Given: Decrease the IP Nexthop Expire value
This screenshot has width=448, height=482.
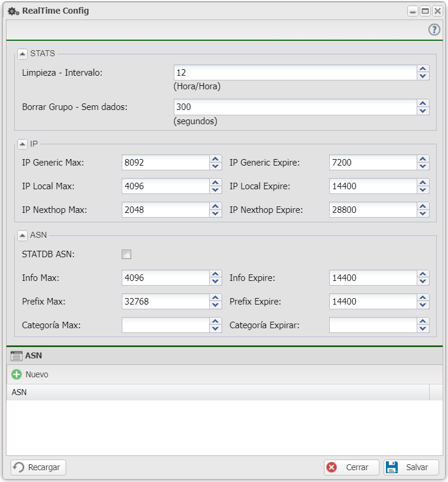Looking at the screenshot, I should [423, 213].
